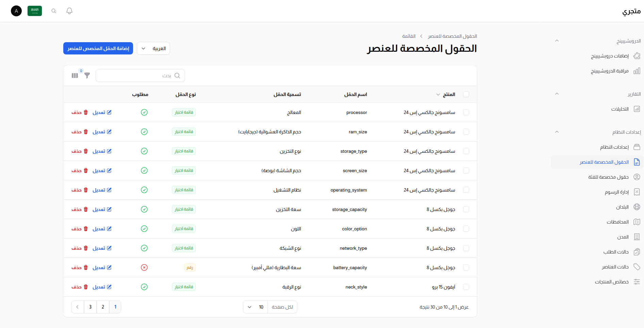Go to page 3 in the pagination
This screenshot has width=644, height=328.
pyautogui.click(x=90, y=307)
